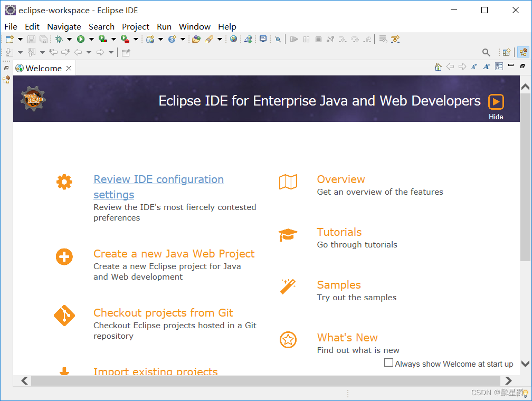Screen dimensions: 532x401
Task: Click the Customize page checklist icon
Action: pos(499,66)
